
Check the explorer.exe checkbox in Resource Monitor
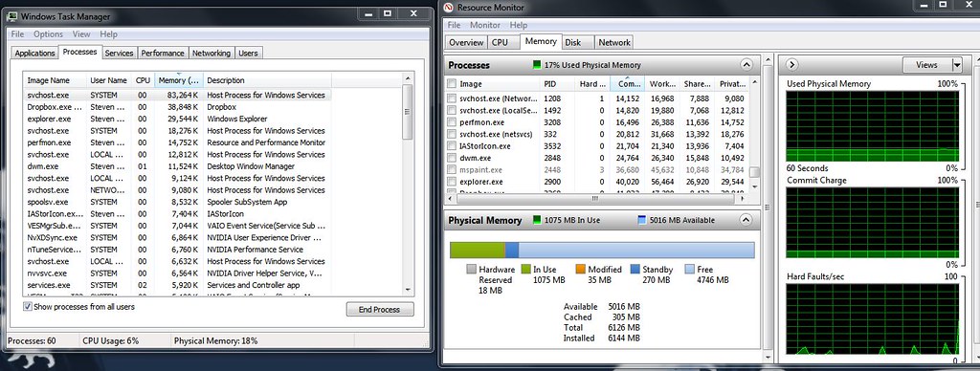452,182
